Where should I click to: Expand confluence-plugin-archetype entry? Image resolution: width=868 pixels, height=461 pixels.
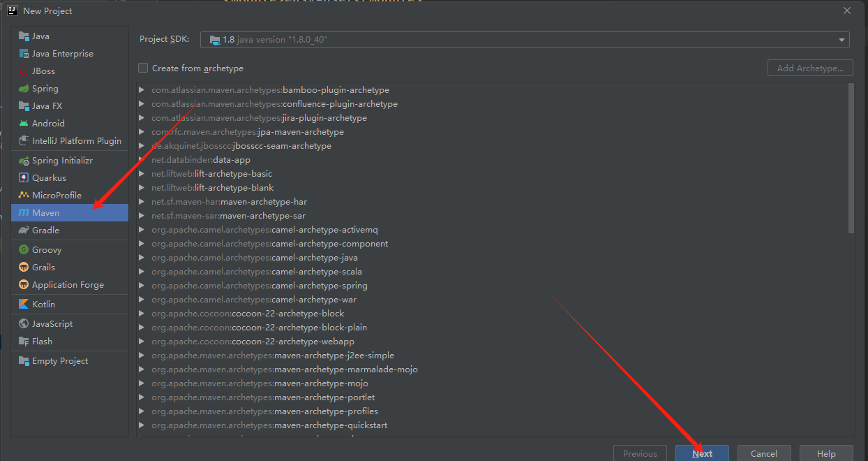142,104
